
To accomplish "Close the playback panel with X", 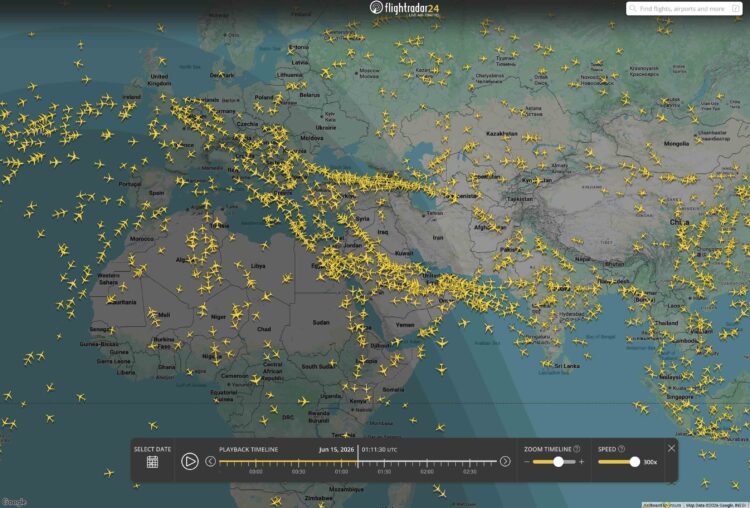I will click(671, 448).
